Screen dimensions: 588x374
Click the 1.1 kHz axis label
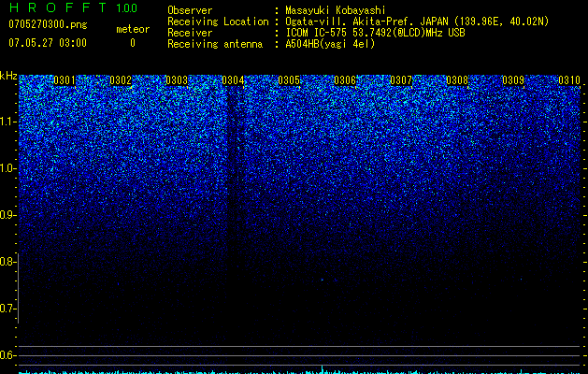tap(8, 122)
